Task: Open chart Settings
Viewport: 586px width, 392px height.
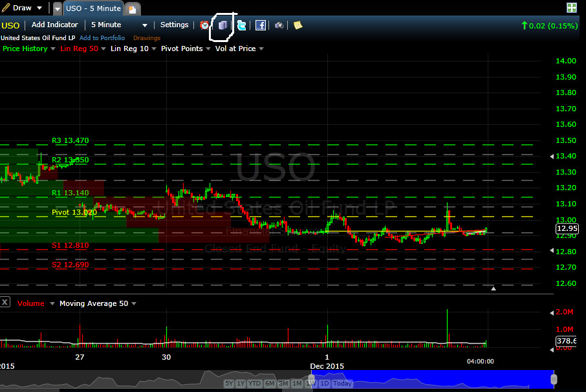Action: point(174,25)
